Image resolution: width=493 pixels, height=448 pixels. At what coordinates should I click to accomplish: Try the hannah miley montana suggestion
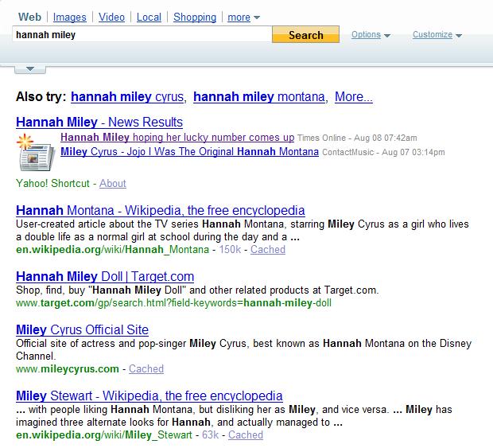point(259,96)
